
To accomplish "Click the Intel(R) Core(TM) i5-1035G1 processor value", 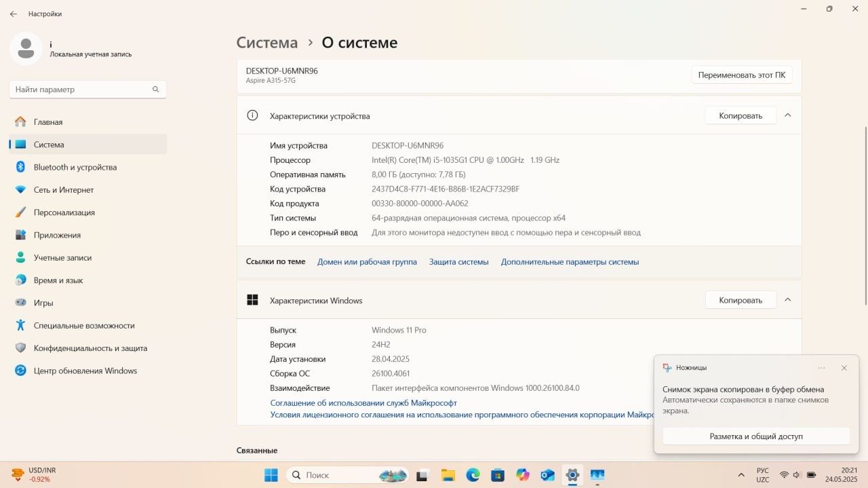I will 465,160.
